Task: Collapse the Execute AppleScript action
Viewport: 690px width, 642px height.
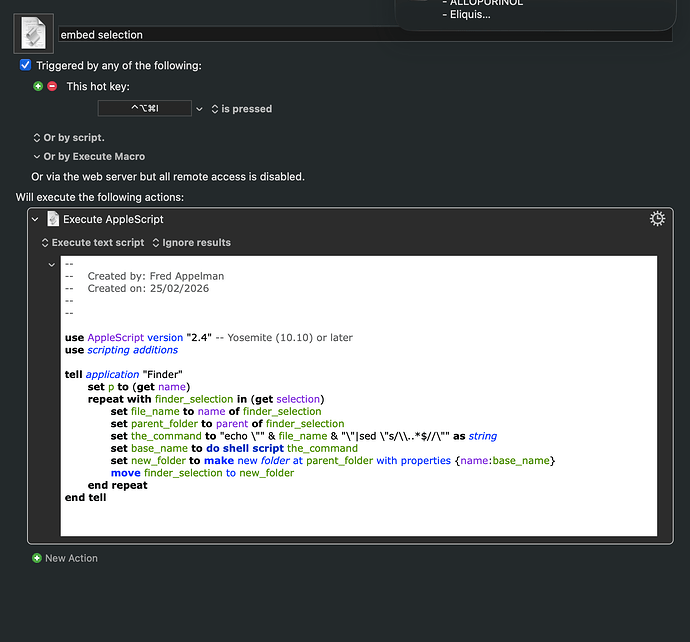Action: pyautogui.click(x=36, y=219)
